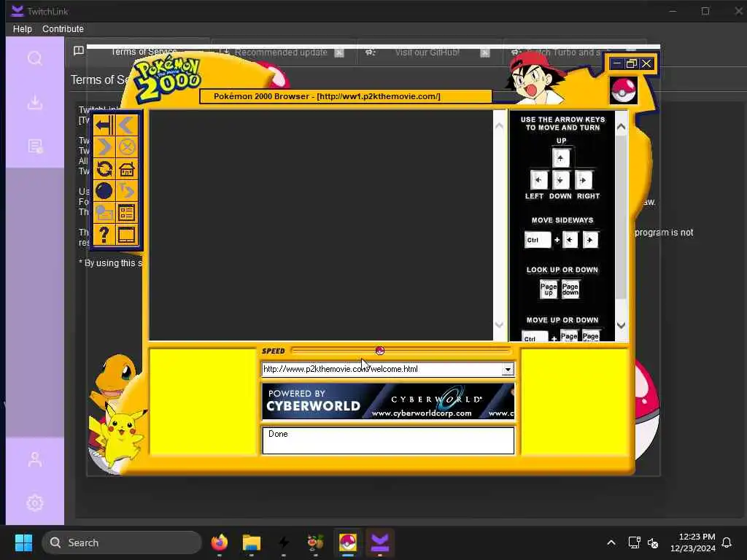
Task: Click the Pokémon 2000 logo
Action: coord(167,79)
